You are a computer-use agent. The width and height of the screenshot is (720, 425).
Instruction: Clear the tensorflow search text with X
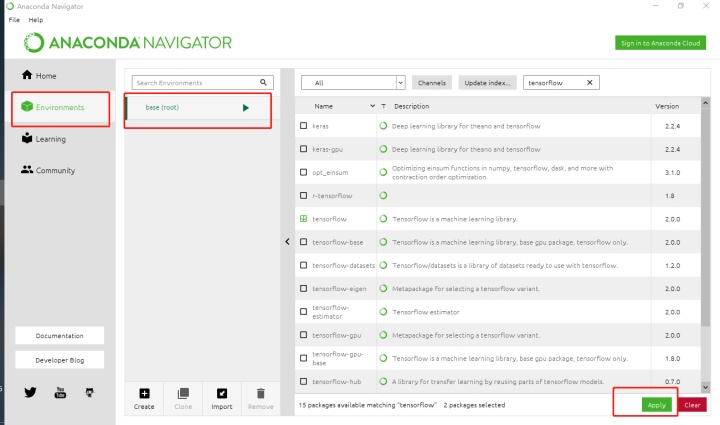[x=590, y=83]
